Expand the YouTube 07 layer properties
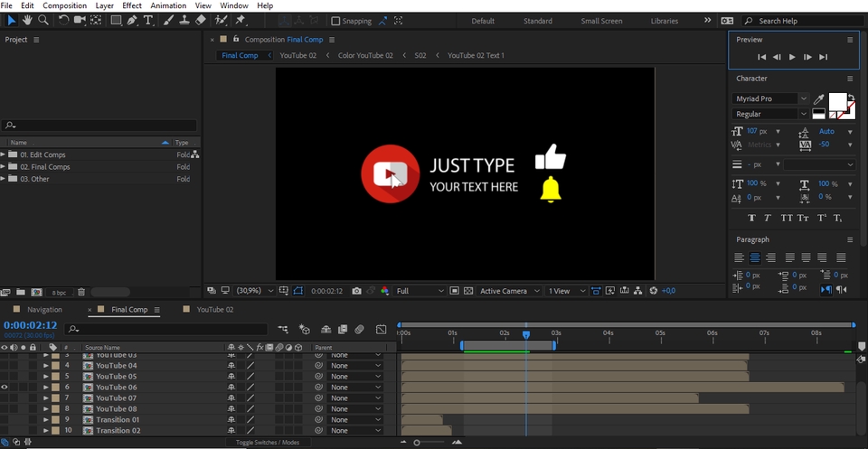This screenshot has height=449, width=868. 46,398
